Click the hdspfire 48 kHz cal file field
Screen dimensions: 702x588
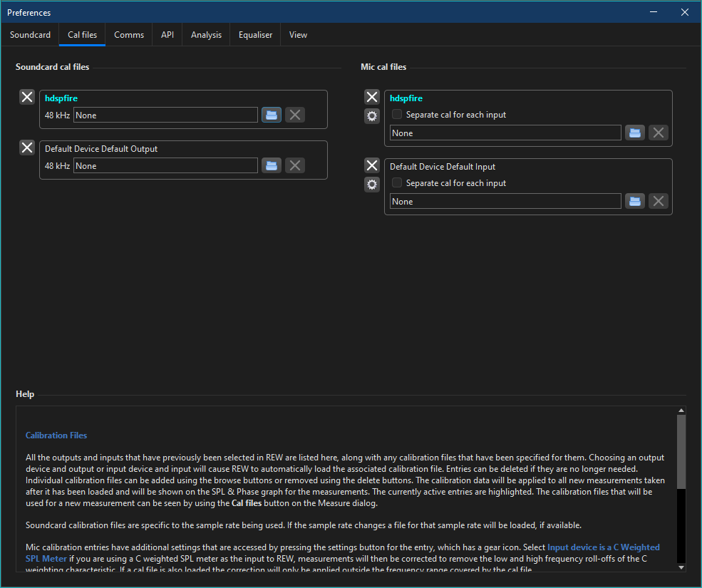165,115
